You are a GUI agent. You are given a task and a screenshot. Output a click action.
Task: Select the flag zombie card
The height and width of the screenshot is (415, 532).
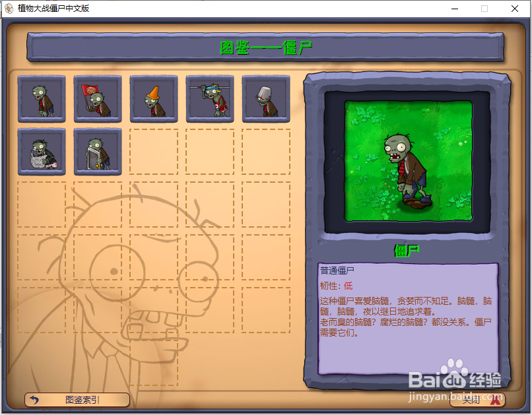[x=98, y=99]
